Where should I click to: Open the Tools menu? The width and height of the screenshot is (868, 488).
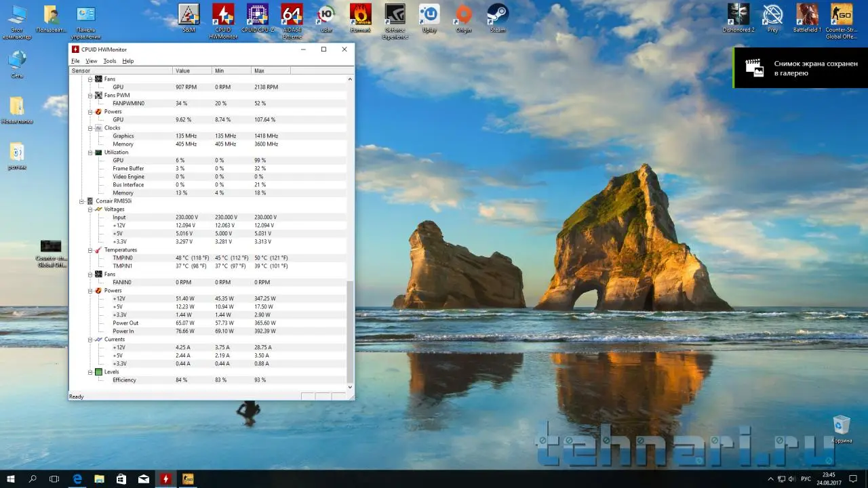[109, 61]
